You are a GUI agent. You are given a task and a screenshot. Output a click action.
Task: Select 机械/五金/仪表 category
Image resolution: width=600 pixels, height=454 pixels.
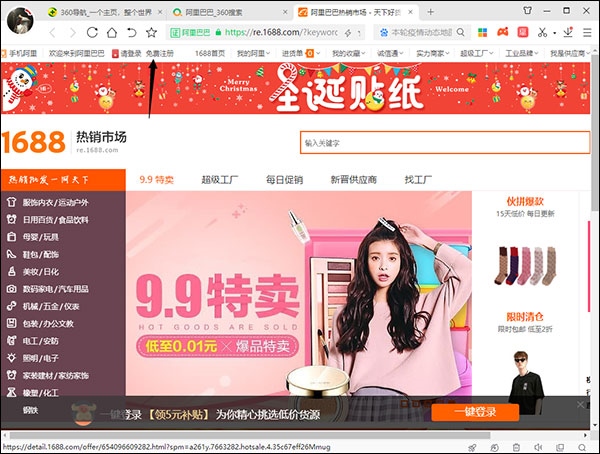coord(51,306)
